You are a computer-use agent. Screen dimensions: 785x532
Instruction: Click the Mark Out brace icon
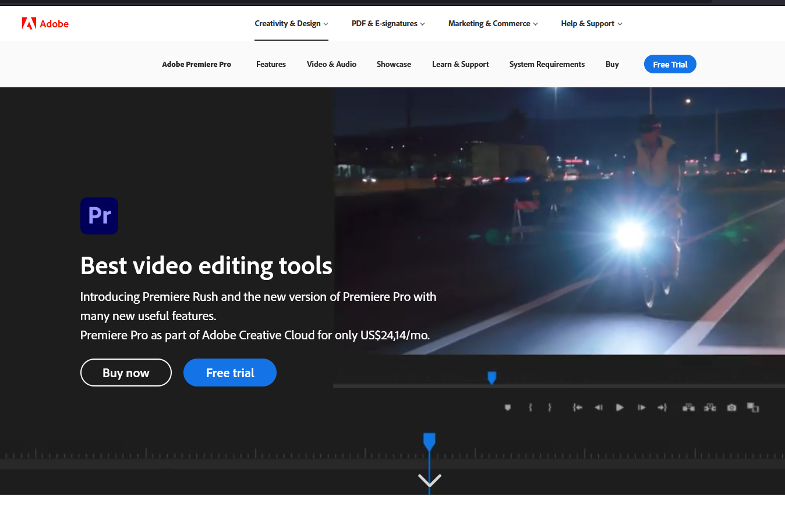[550, 407]
